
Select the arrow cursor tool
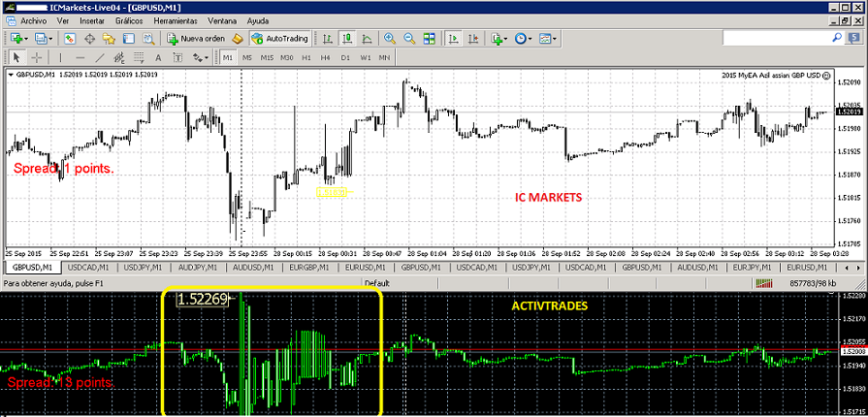coord(16,58)
